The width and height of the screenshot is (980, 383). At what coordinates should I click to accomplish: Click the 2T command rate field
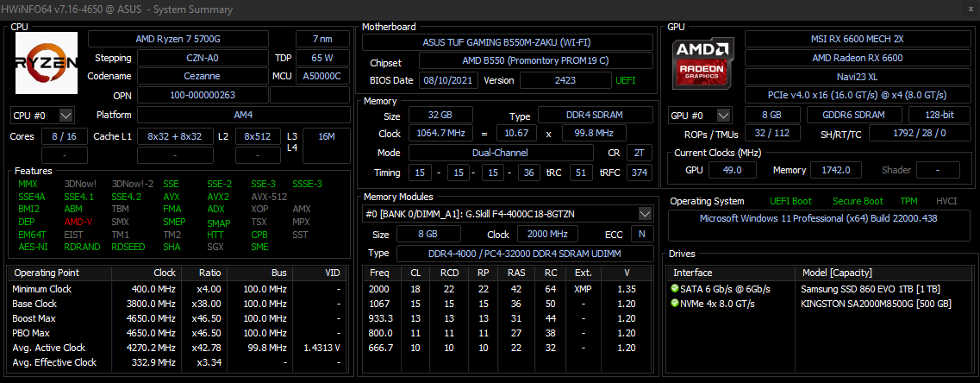click(639, 153)
